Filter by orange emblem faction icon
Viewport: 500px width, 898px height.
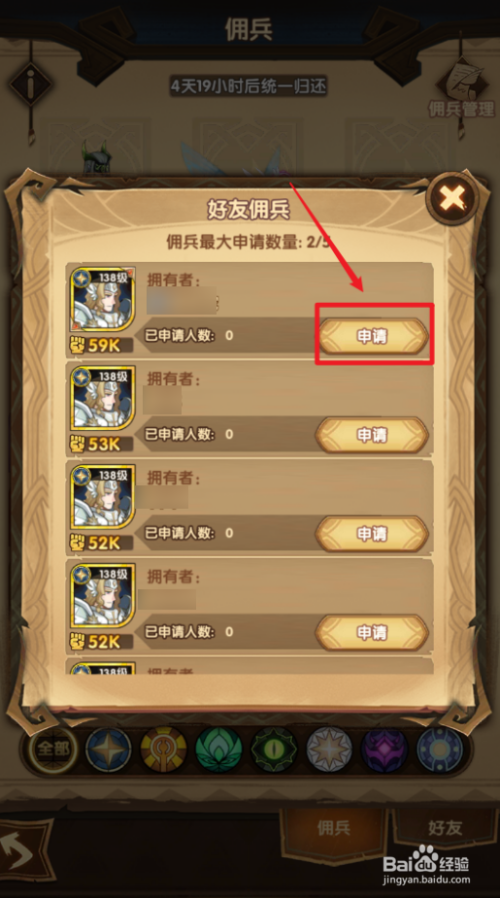tap(164, 749)
